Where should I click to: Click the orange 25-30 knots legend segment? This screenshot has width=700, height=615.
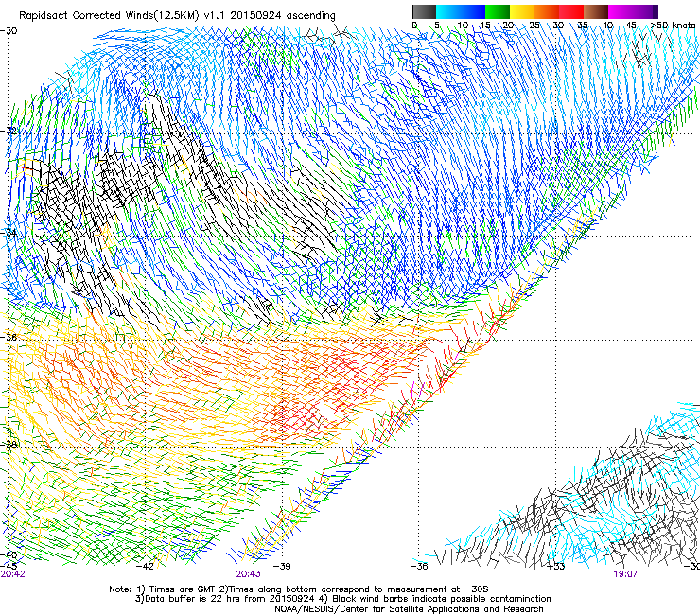point(547,11)
